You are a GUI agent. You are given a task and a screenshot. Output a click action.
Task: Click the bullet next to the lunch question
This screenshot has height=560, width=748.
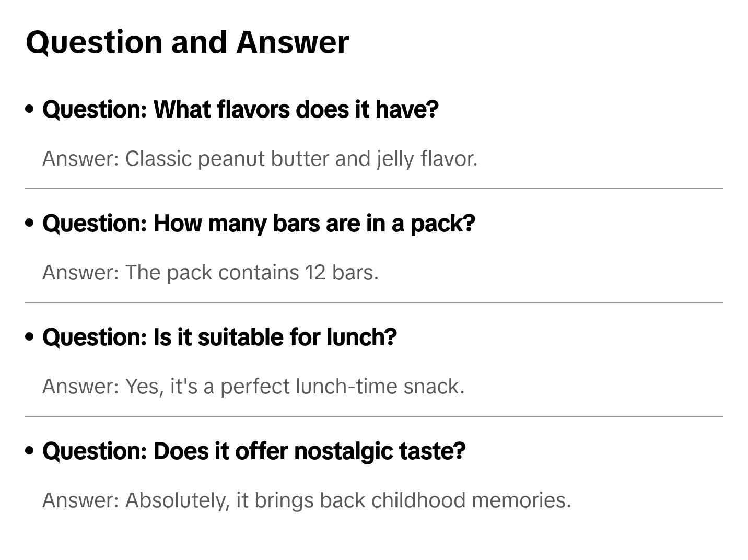point(30,337)
